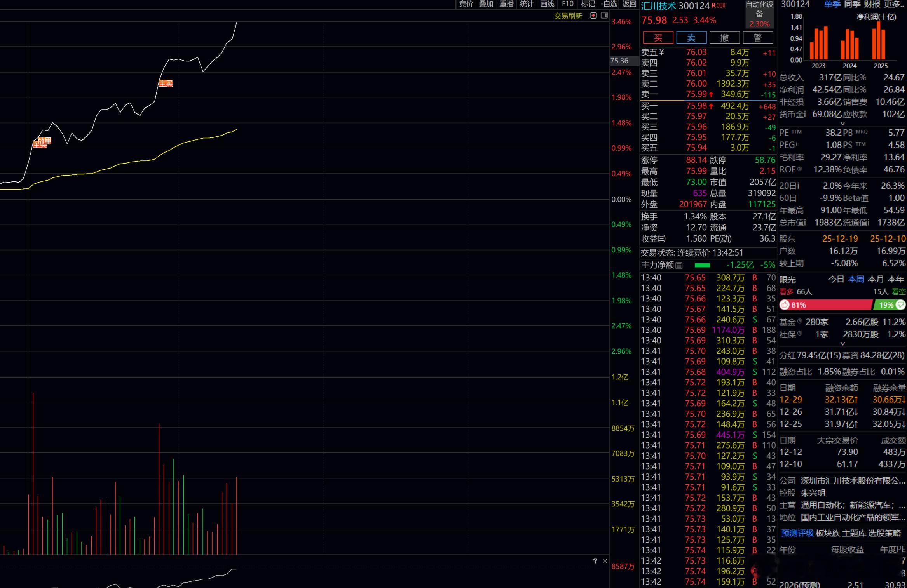Open the 画线 drawing tools menu

click(547, 4)
